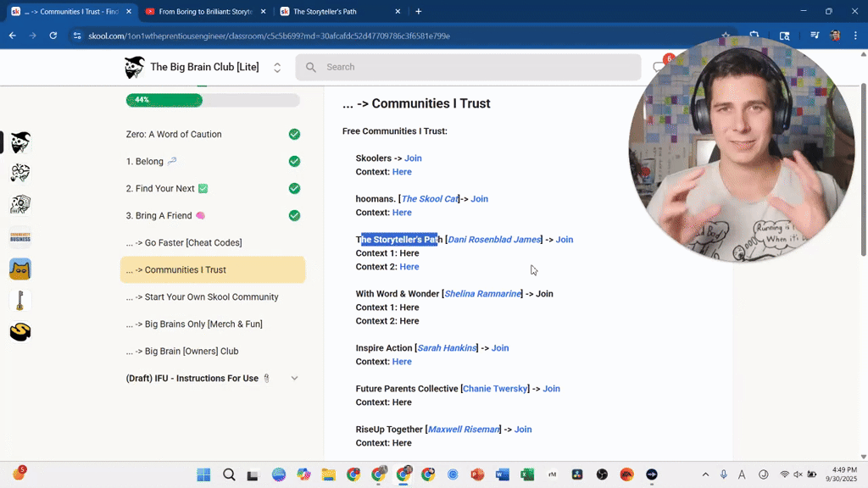Viewport: 868px width, 488px height.
Task: Open taskbar Search
Action: tap(229, 474)
